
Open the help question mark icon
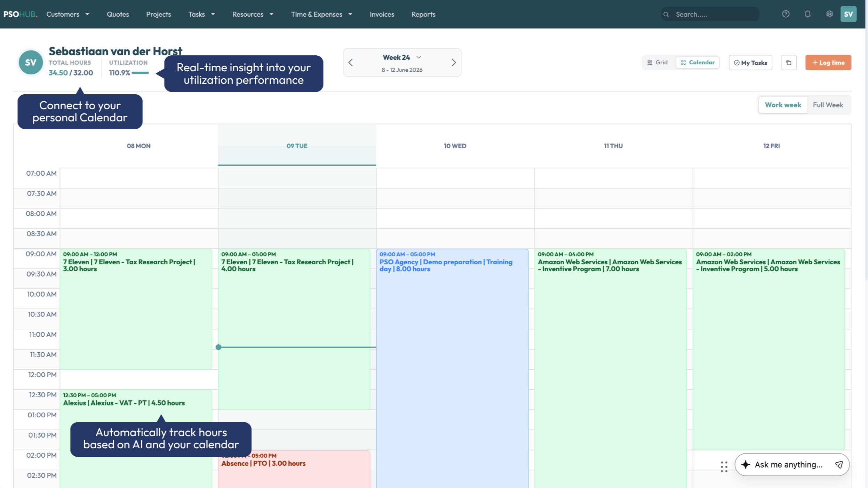[x=786, y=14]
